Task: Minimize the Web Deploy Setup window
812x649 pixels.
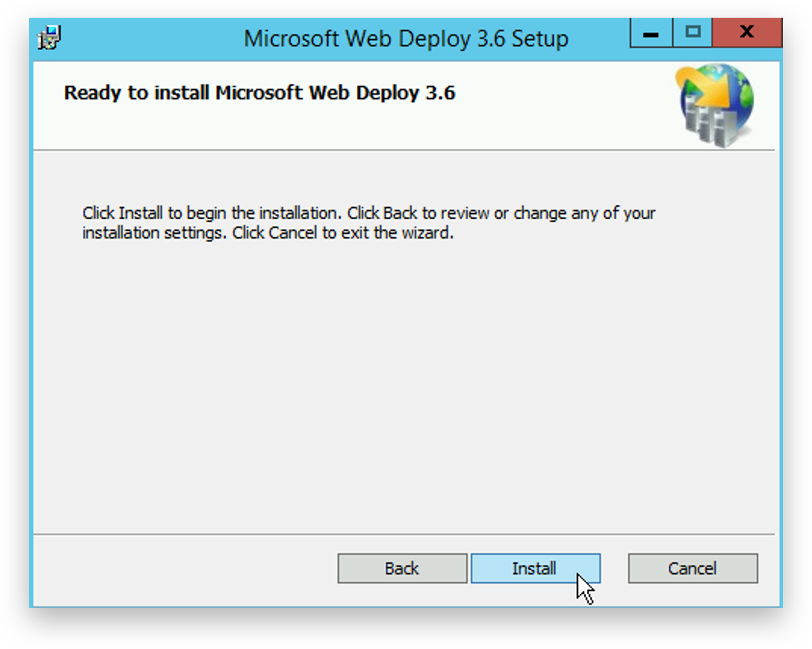Action: [651, 33]
